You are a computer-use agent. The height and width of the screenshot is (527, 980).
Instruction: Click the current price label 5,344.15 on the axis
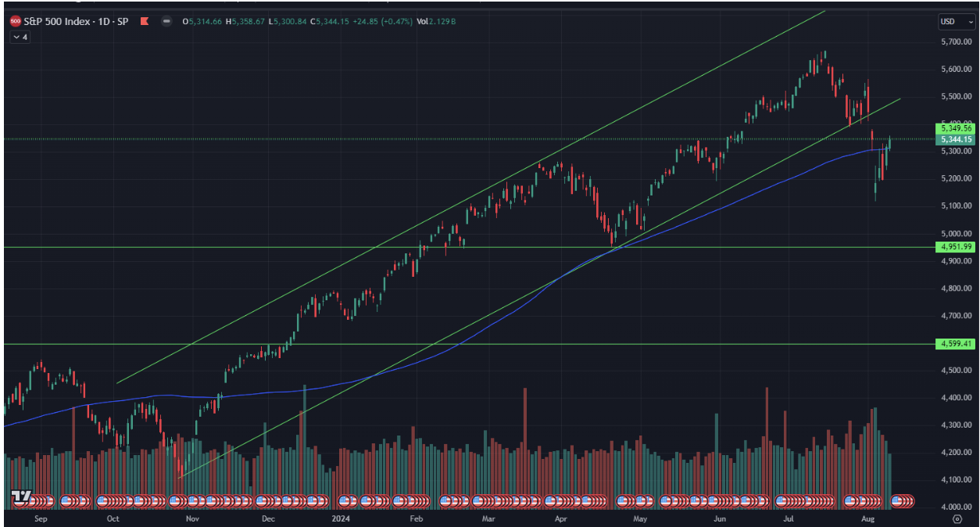(x=956, y=139)
